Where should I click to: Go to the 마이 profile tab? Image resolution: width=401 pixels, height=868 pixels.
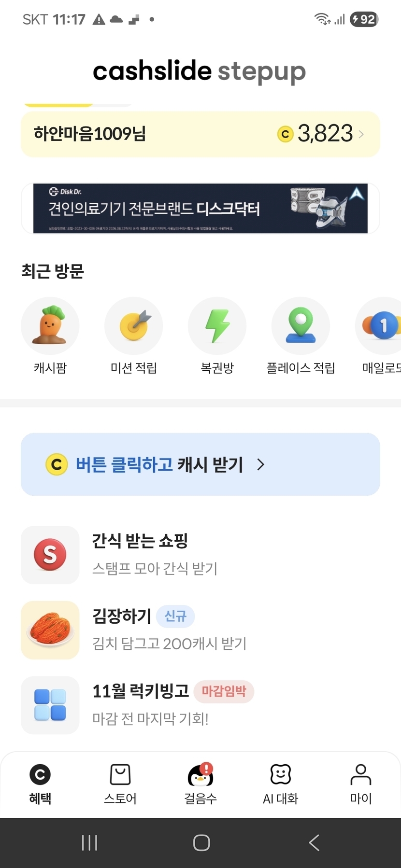coord(361,784)
